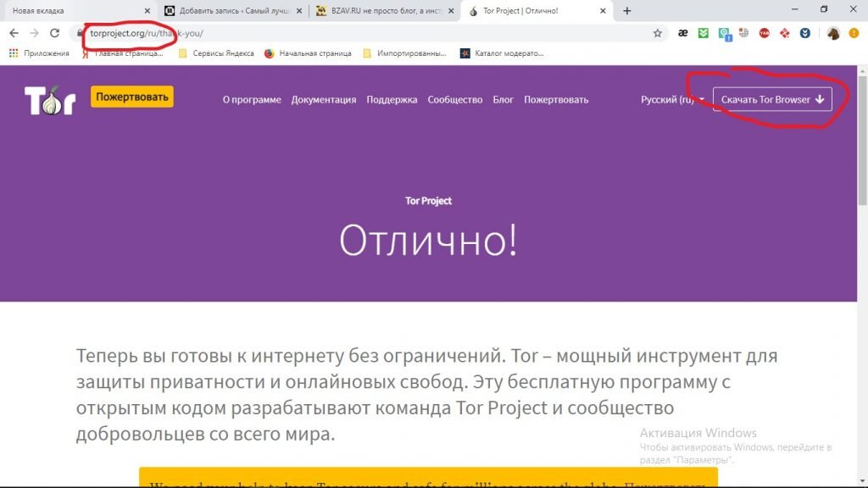The image size is (868, 488).
Task: Expand the Русский (ru) language dropdown
Action: 670,99
